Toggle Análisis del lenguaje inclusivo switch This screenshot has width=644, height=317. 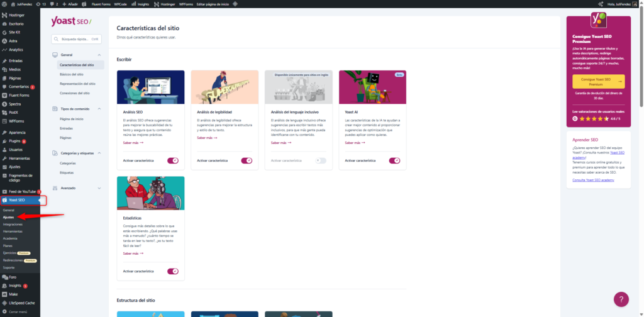pos(321,160)
